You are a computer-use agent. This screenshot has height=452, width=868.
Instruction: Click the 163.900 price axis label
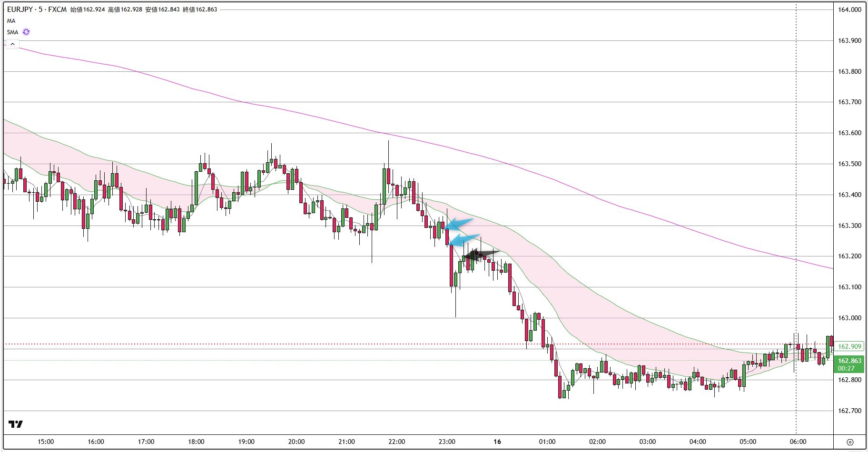pyautogui.click(x=849, y=40)
